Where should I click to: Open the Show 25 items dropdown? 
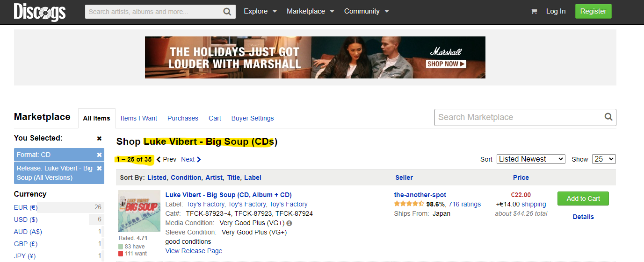(604, 159)
